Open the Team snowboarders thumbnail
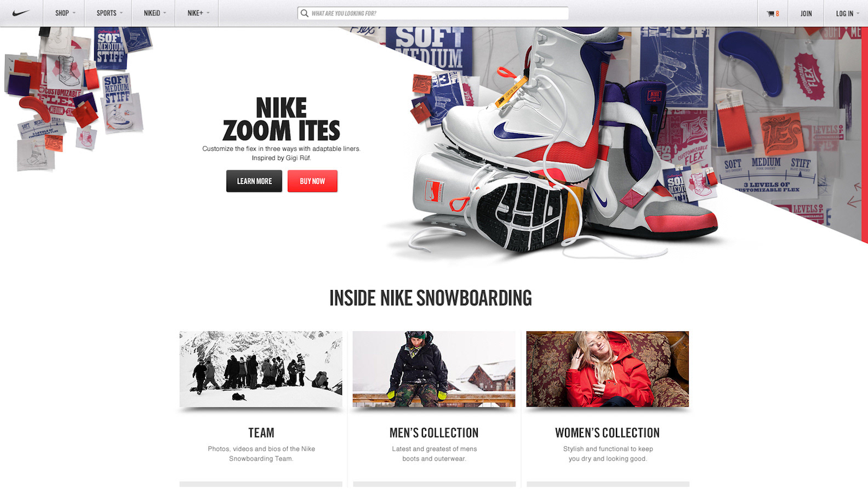 261,369
